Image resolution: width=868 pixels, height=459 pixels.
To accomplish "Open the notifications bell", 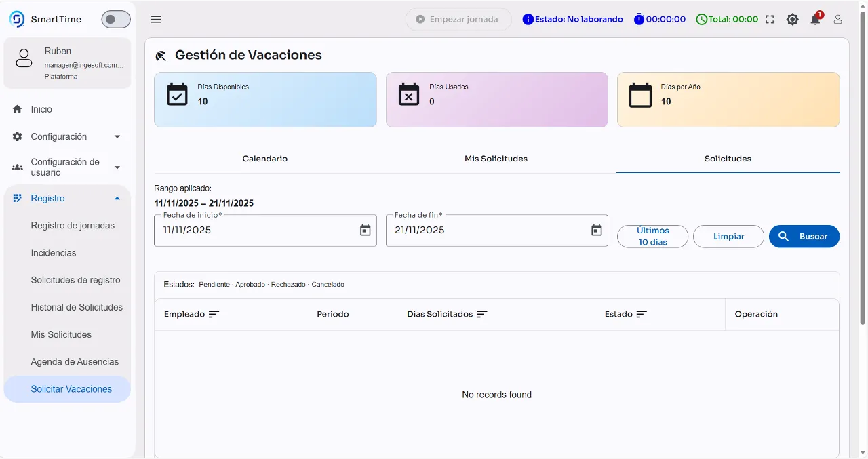I will pos(815,20).
